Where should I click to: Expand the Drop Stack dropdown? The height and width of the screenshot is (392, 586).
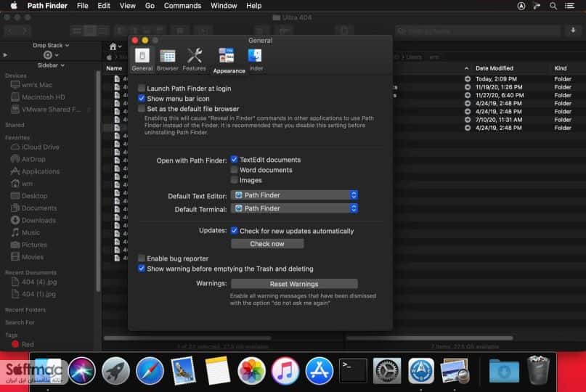[51, 45]
